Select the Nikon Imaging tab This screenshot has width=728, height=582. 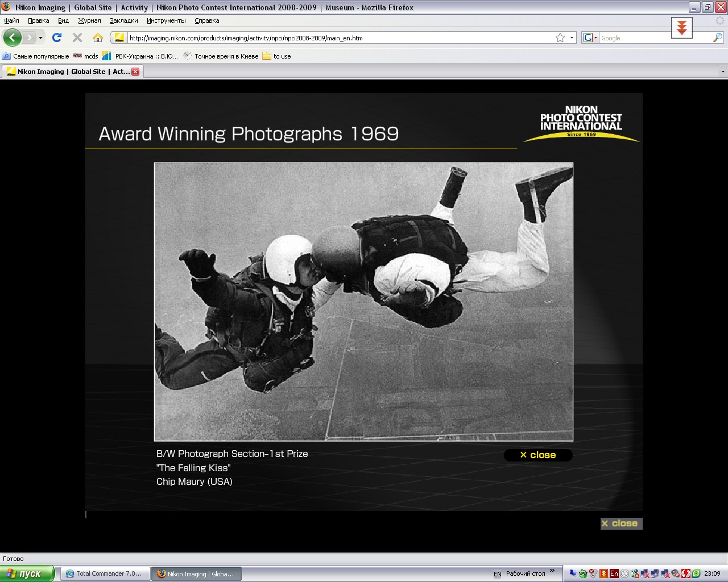point(72,72)
